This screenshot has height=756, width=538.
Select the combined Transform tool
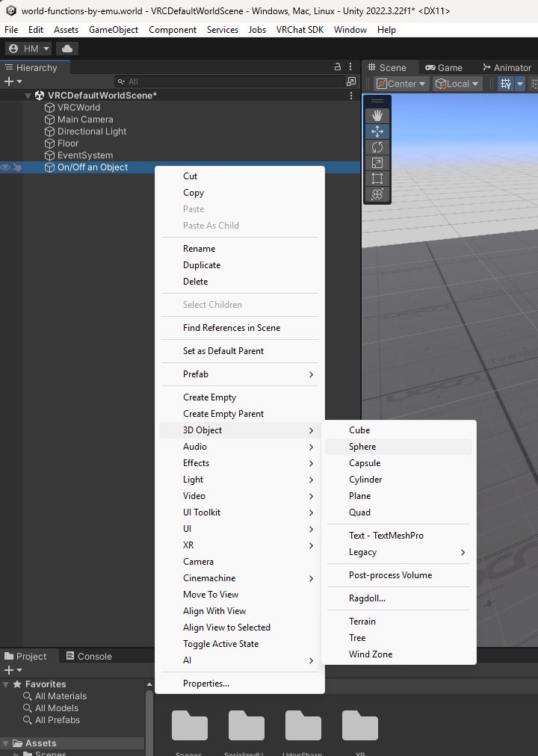(377, 193)
